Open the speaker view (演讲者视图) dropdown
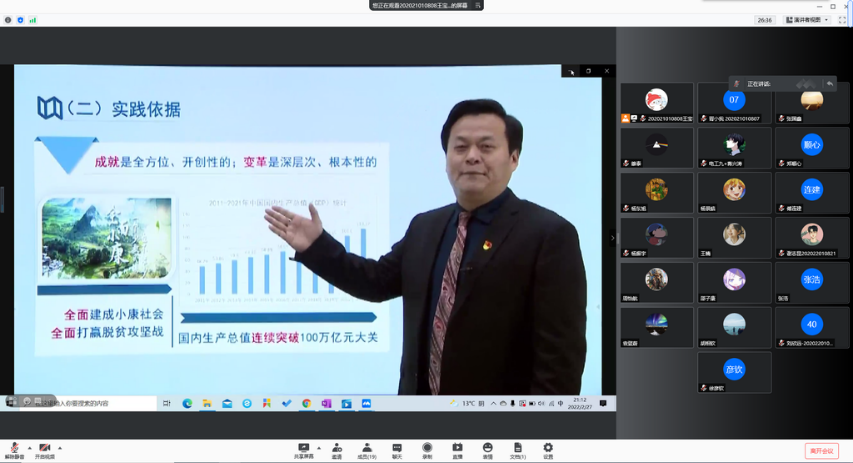853x463 pixels. 807,20
